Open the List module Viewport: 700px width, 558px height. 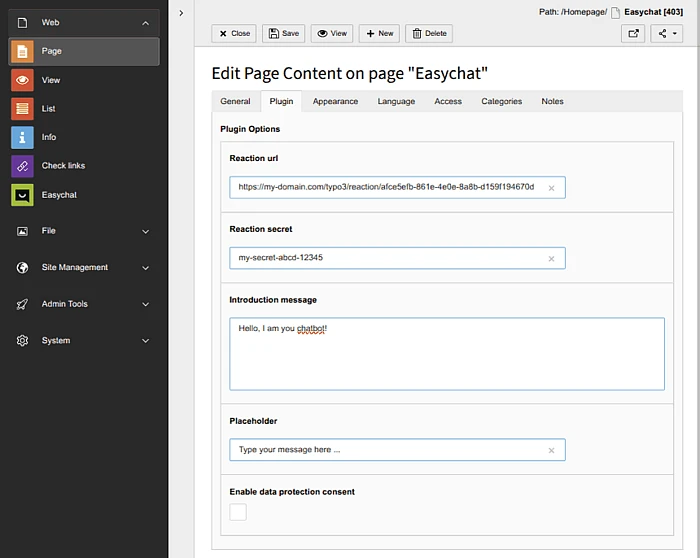pos(48,108)
